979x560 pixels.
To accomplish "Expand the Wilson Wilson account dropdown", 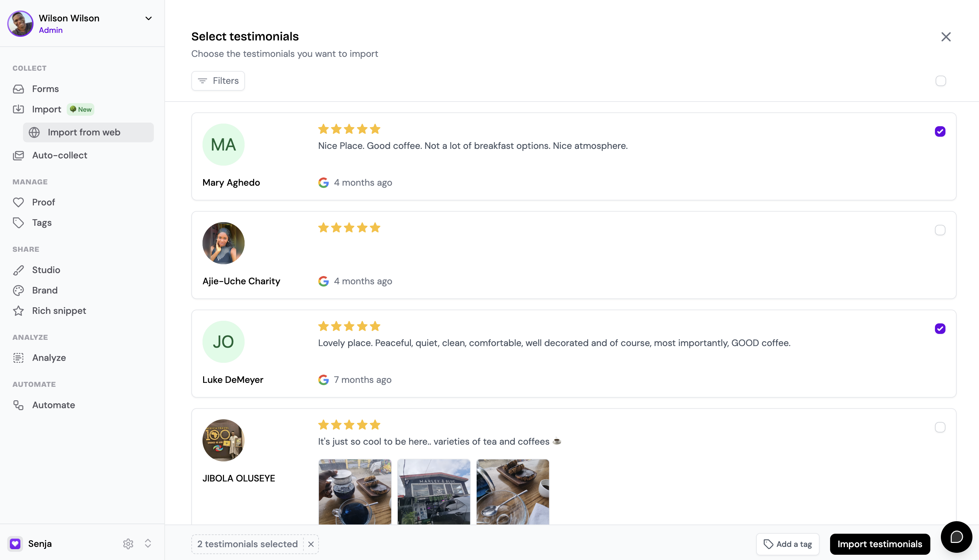I will [149, 18].
